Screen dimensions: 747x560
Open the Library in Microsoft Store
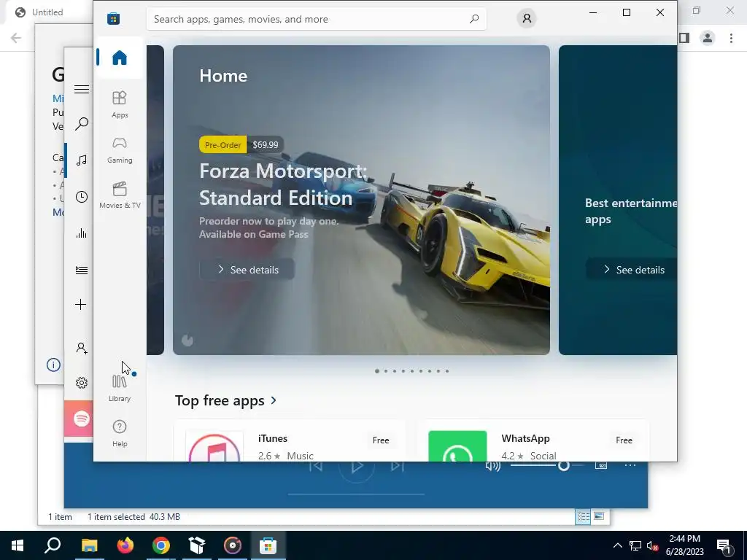(x=120, y=388)
